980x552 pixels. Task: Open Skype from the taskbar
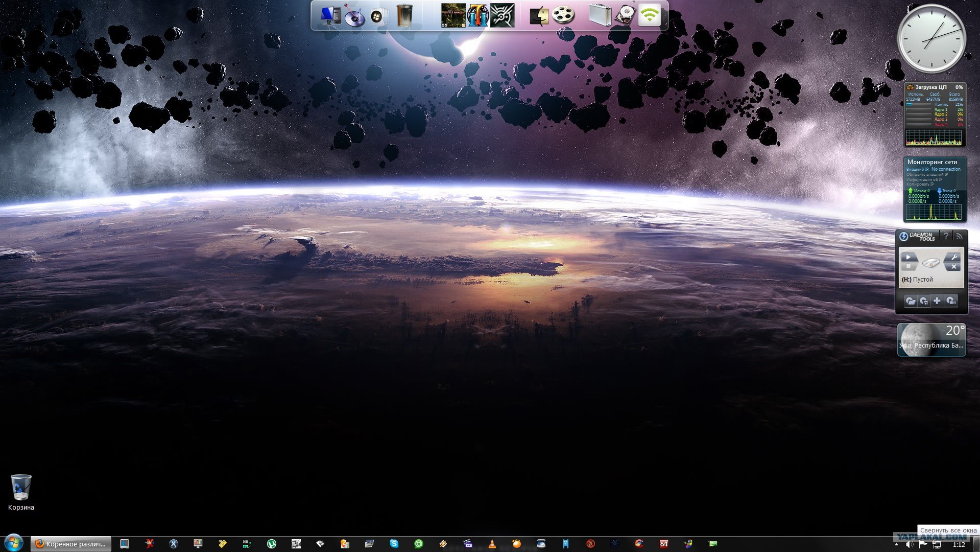394,544
